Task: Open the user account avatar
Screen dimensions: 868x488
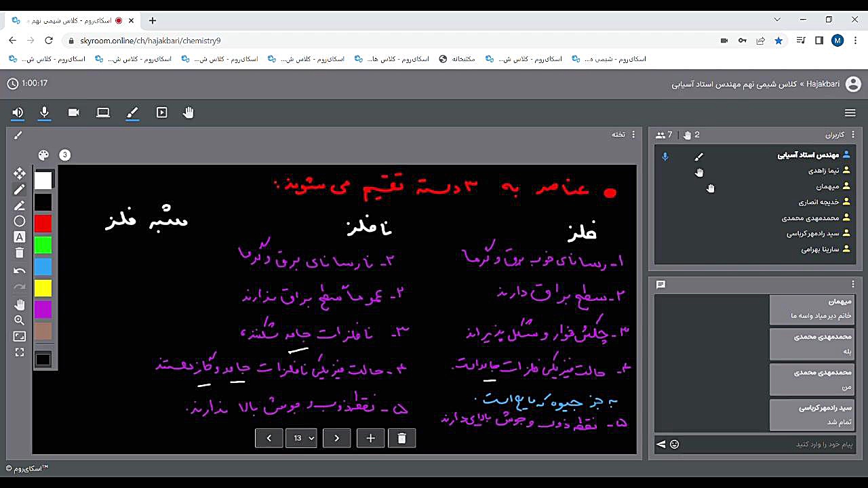Action: point(853,84)
